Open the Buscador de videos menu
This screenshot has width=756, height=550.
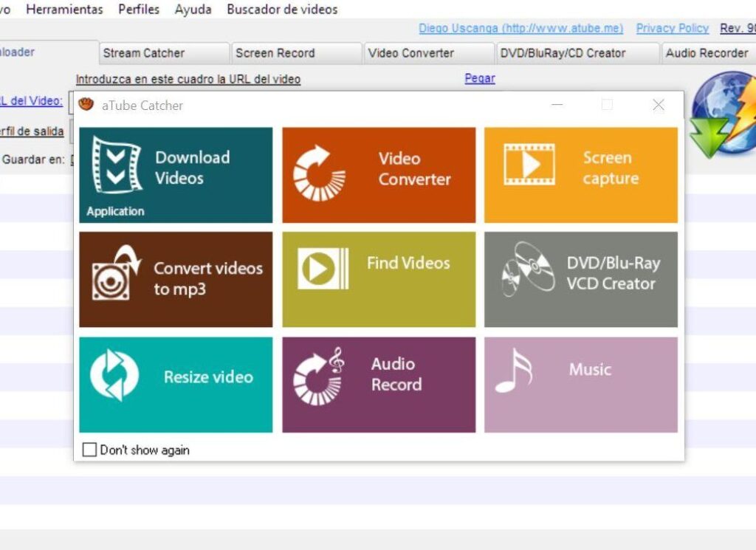pos(282,9)
